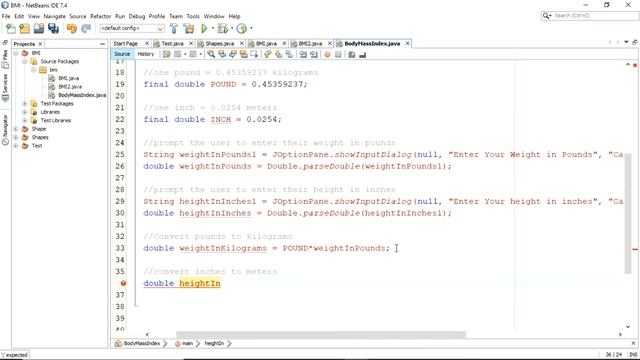Screen dimensions: 640x360
Task: Expand the Shapes project node
Action: pos(16,137)
